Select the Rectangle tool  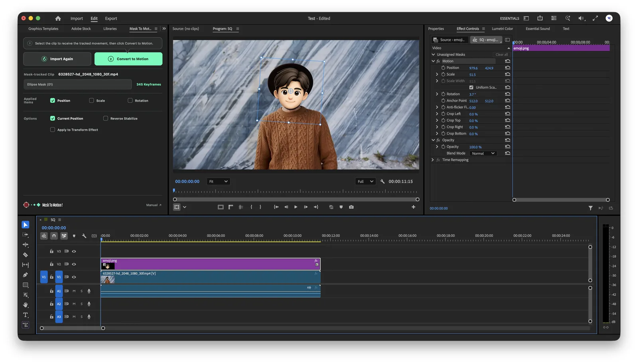[x=26, y=285]
